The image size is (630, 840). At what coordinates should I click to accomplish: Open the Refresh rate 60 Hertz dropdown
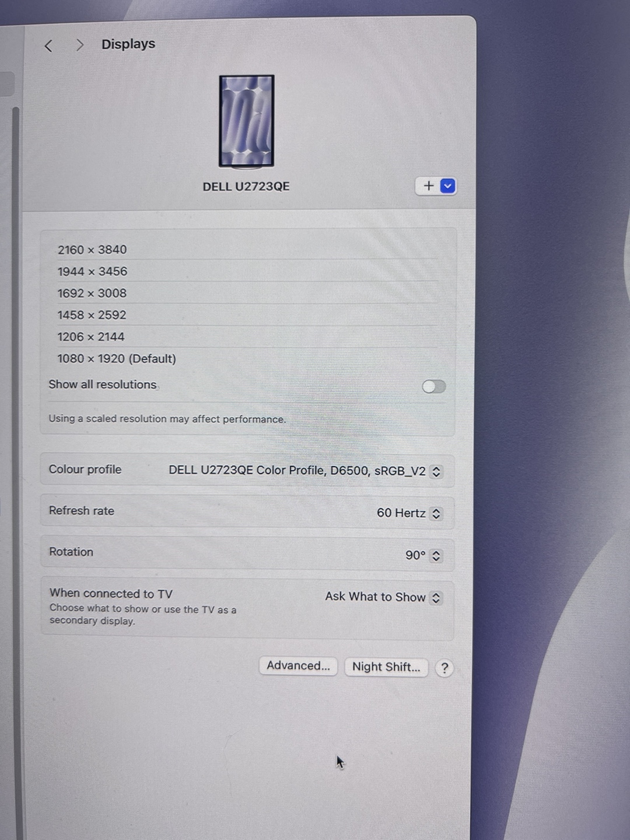pyautogui.click(x=409, y=513)
